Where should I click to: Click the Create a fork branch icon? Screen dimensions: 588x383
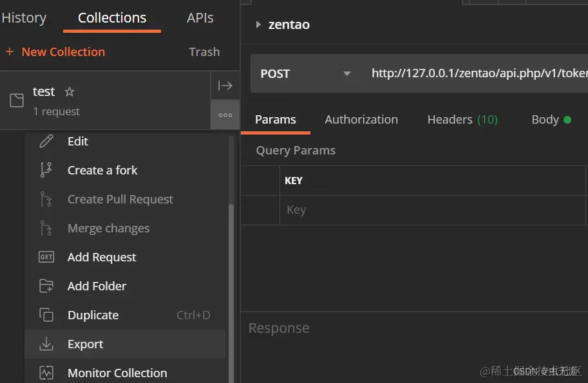coord(46,170)
